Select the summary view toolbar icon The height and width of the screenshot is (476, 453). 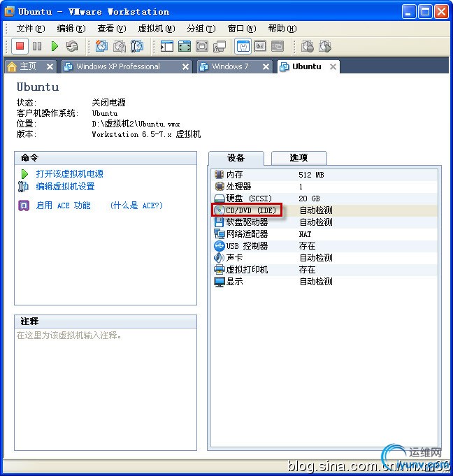click(x=243, y=46)
